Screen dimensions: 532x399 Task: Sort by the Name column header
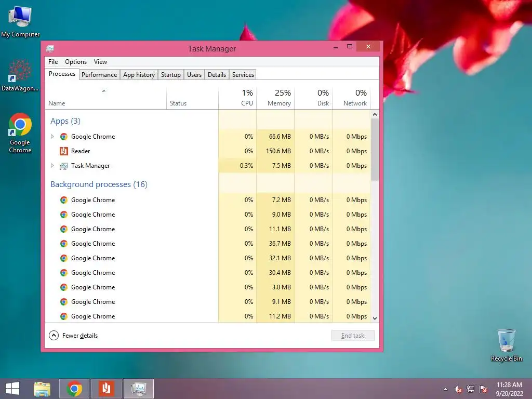click(x=105, y=98)
